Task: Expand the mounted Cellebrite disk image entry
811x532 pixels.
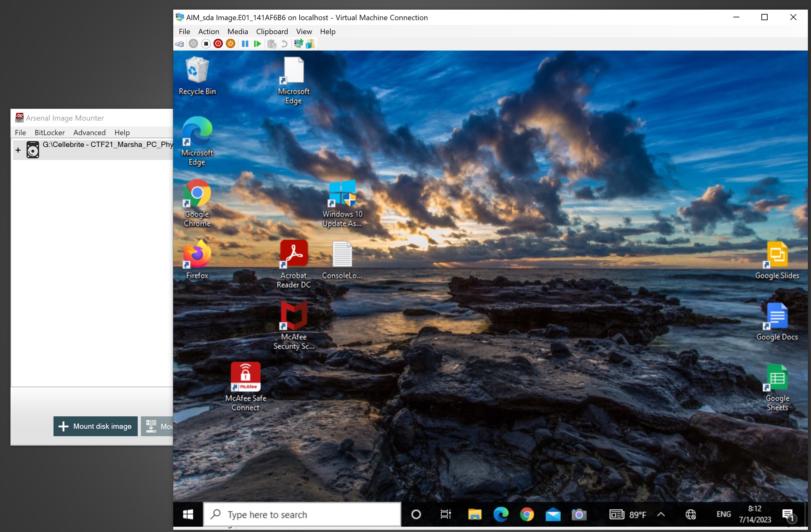Action: coord(18,150)
